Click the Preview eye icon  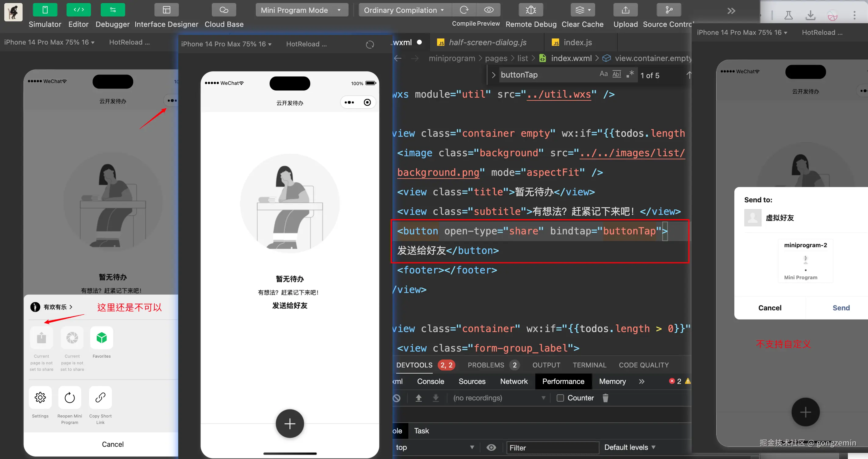[x=489, y=10]
